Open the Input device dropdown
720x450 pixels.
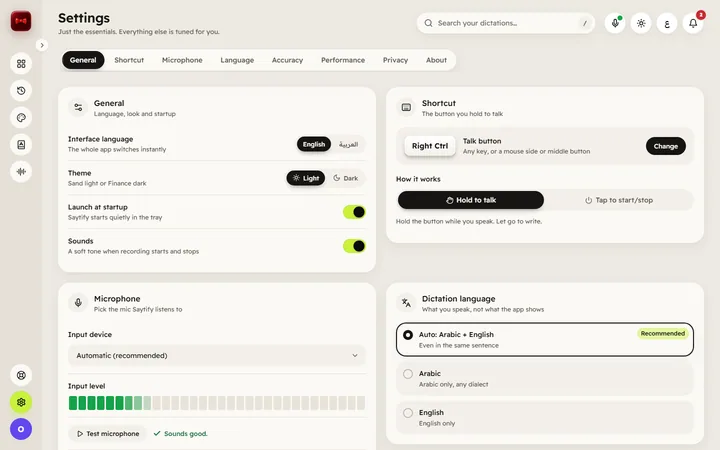click(x=217, y=355)
